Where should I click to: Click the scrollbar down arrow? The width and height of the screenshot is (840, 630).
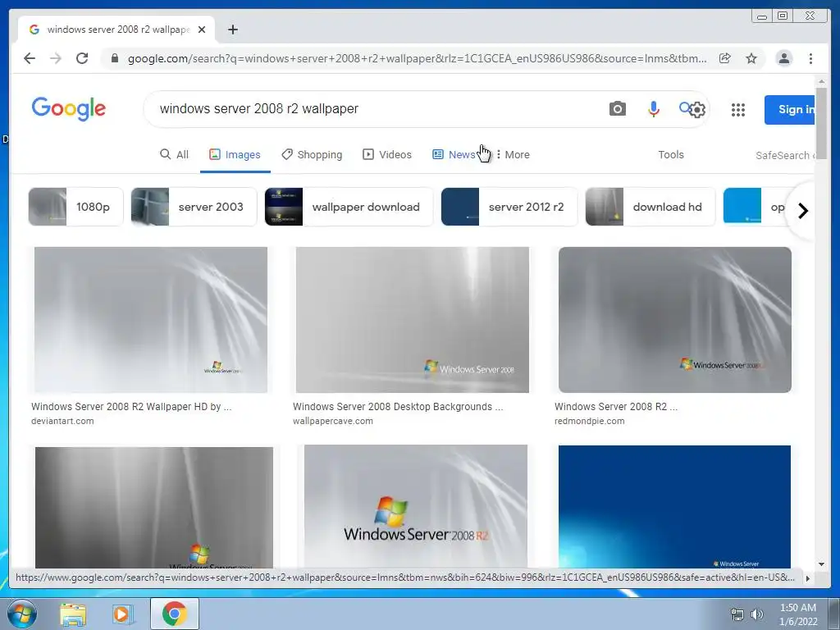click(821, 564)
